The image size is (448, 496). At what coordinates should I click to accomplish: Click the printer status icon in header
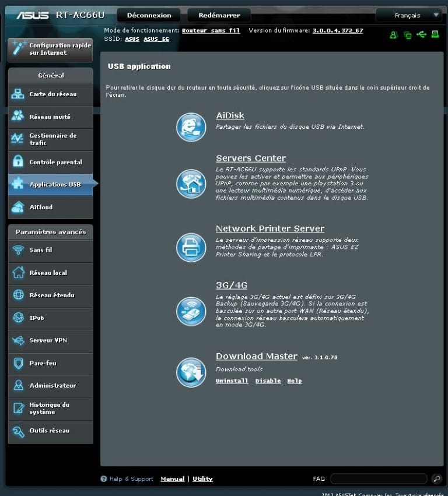(x=435, y=34)
